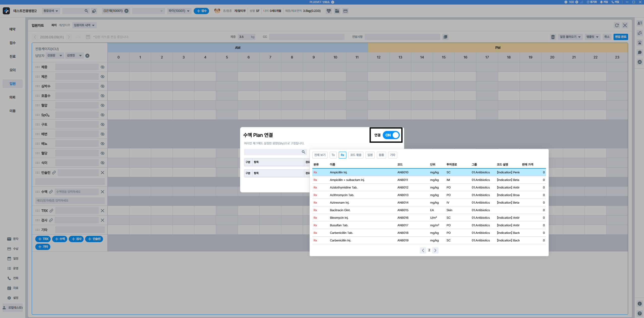Open the calendar date picker icon
Viewport: 644px width, 318px height.
(88, 37)
